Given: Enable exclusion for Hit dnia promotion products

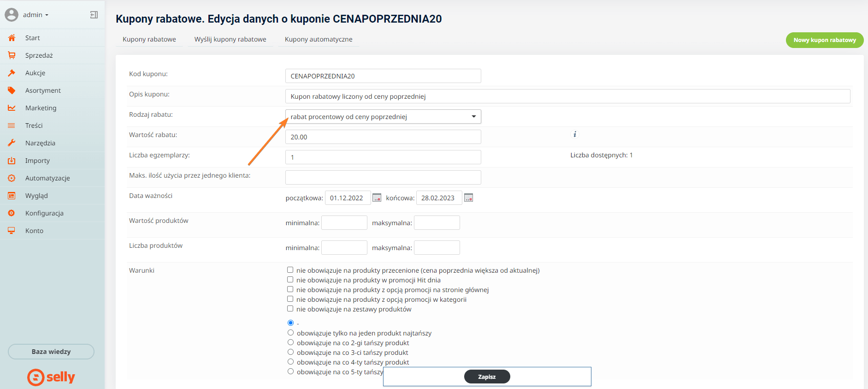Looking at the screenshot, I should pyautogui.click(x=290, y=280).
